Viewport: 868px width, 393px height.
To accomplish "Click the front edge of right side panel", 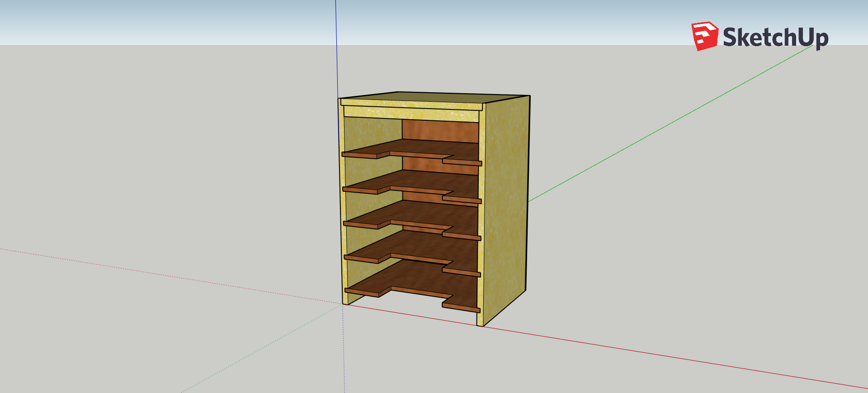I will pos(481,217).
